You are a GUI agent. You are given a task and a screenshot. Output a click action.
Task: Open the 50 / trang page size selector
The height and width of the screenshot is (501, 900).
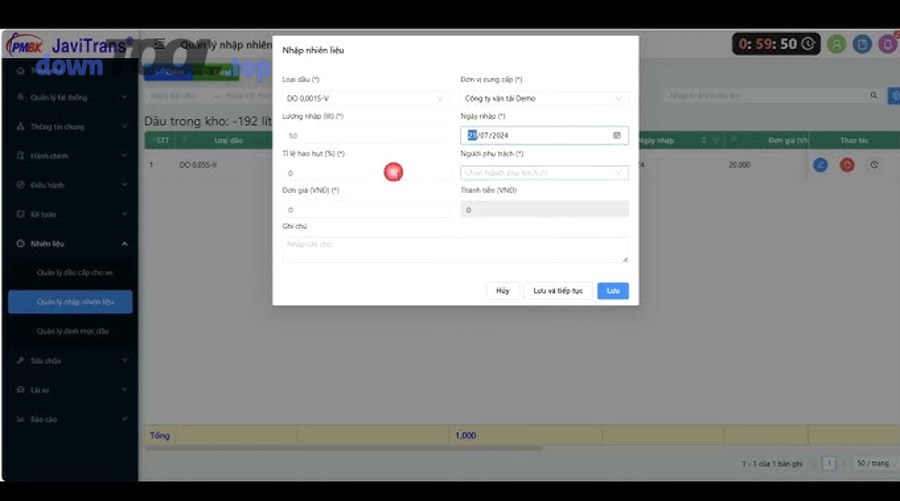(872, 464)
